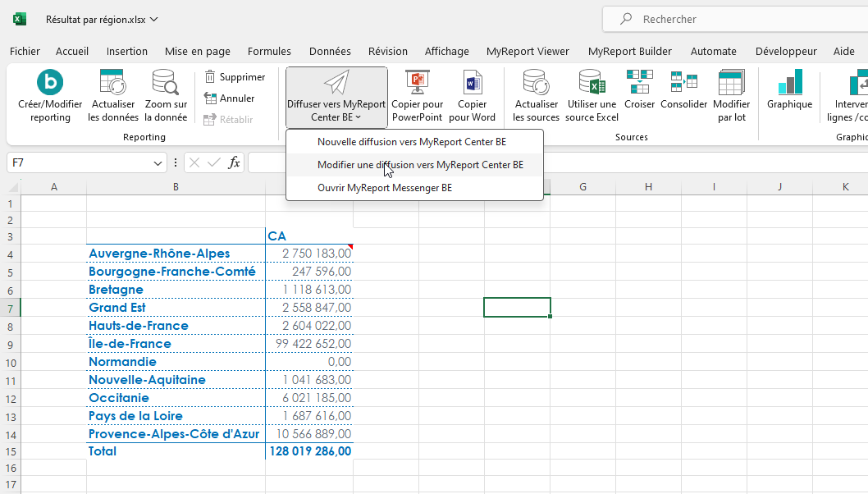Screen dimensions: 868x494
Task: Click Copier pour PowerPoint icon
Action: [x=417, y=84]
